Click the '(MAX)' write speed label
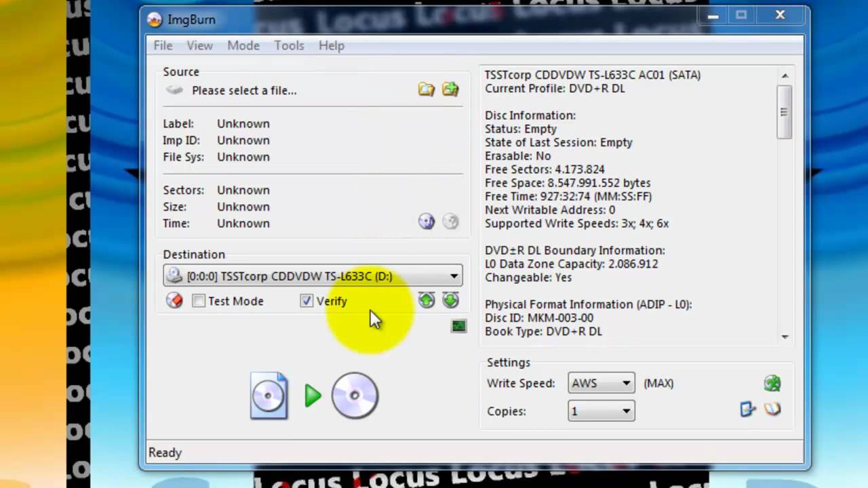Screen dimensions: 868x488 658,383
